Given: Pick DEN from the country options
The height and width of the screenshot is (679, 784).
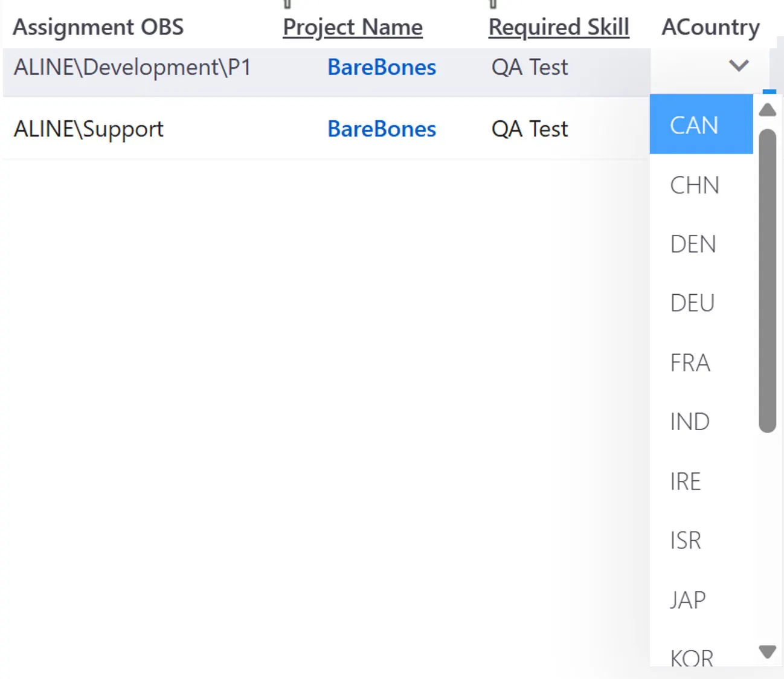Looking at the screenshot, I should coord(701,244).
